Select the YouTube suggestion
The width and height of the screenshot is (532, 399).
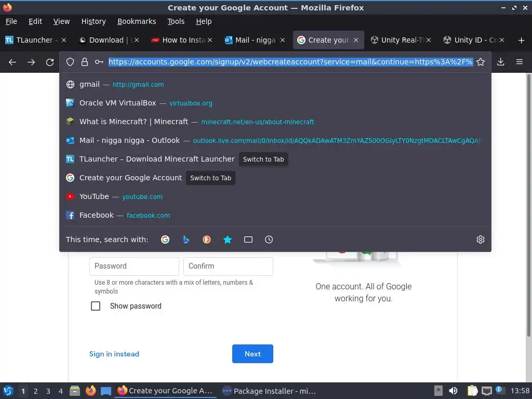click(275, 196)
